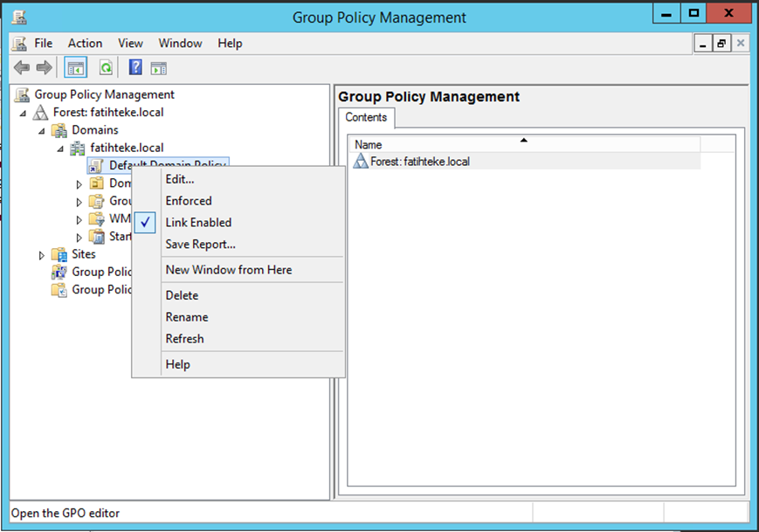759x532 pixels.
Task: Collapse the Forest: fatihteke.local tree node
Action: [23, 114]
